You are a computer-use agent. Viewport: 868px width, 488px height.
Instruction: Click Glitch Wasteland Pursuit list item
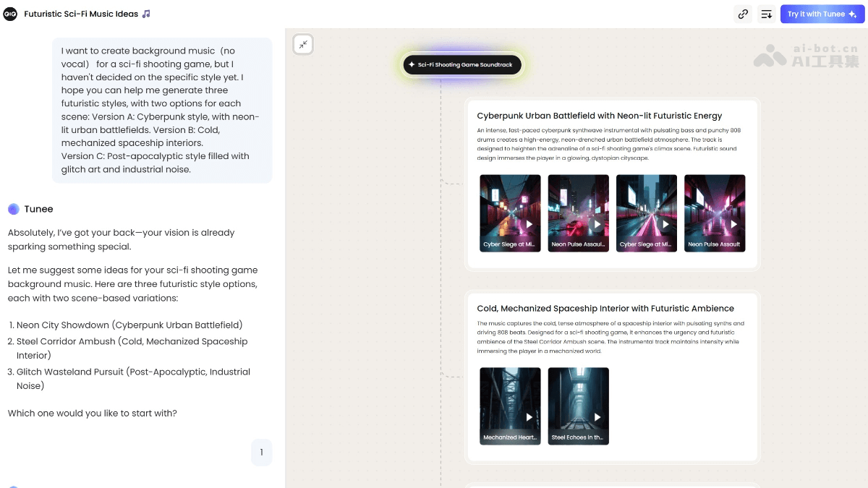click(x=133, y=372)
